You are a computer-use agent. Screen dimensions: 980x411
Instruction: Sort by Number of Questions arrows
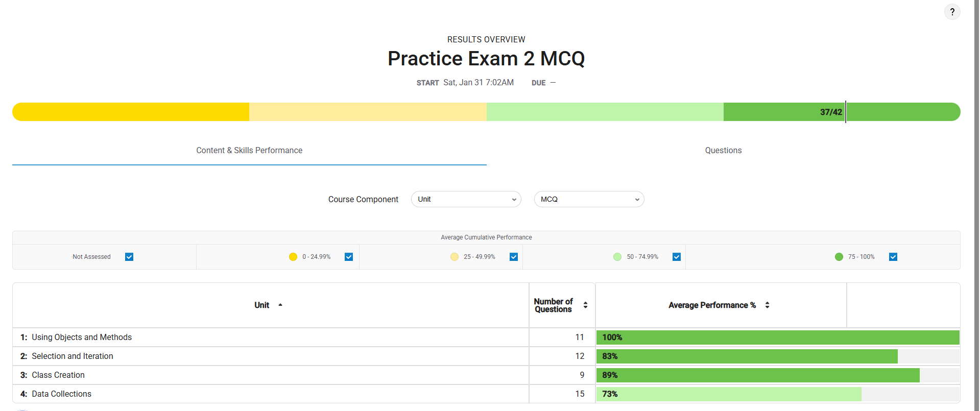585,305
